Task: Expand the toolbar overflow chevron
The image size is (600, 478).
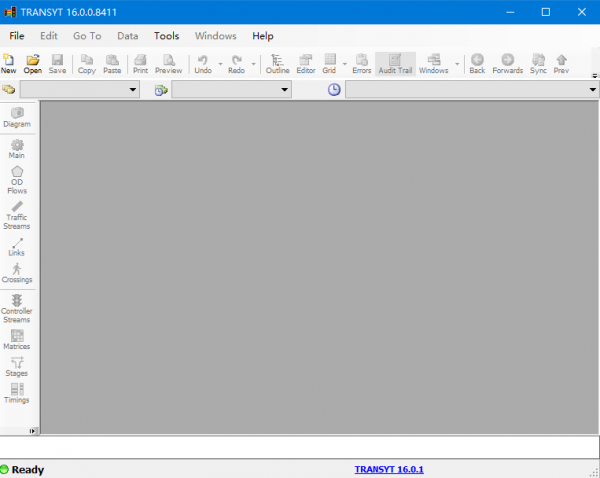Action: (595, 76)
